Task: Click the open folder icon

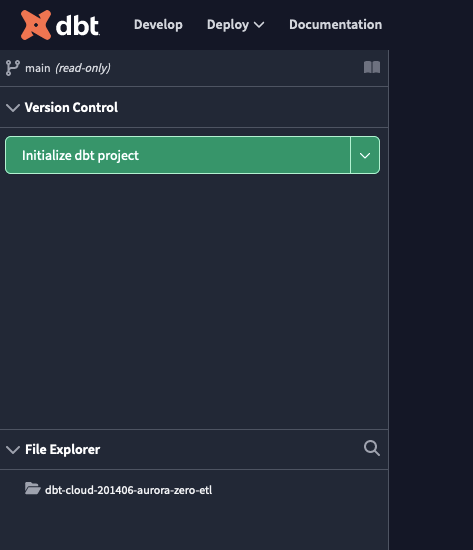Action: (x=33, y=489)
